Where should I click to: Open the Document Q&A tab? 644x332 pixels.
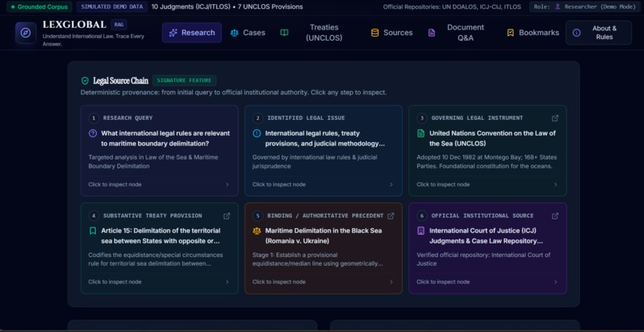tap(459, 33)
